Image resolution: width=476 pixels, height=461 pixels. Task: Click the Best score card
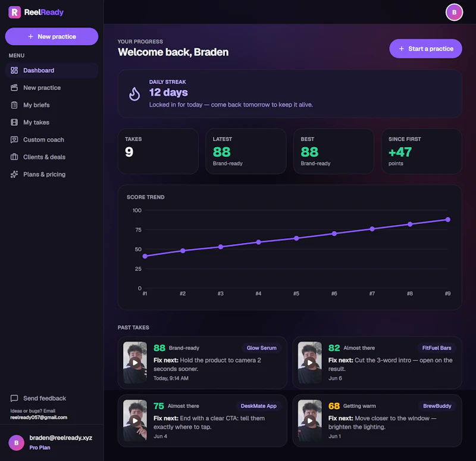tap(334, 151)
